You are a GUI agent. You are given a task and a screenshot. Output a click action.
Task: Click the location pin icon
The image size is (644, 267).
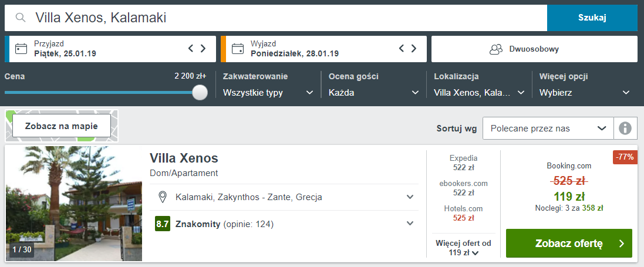point(163,197)
